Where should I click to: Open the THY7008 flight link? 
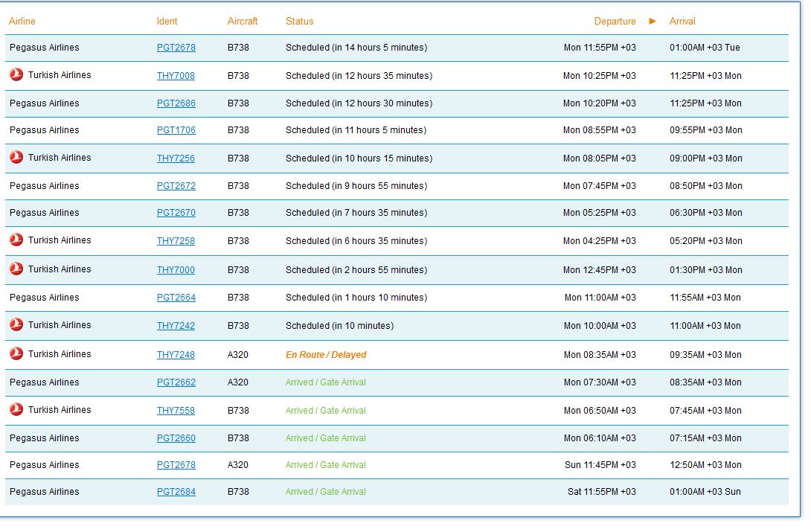point(176,75)
